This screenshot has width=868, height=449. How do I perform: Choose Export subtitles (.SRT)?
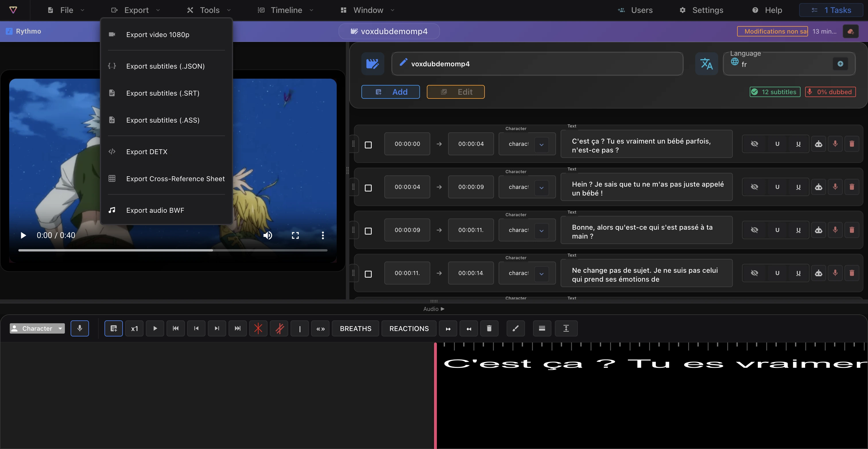click(x=166, y=93)
